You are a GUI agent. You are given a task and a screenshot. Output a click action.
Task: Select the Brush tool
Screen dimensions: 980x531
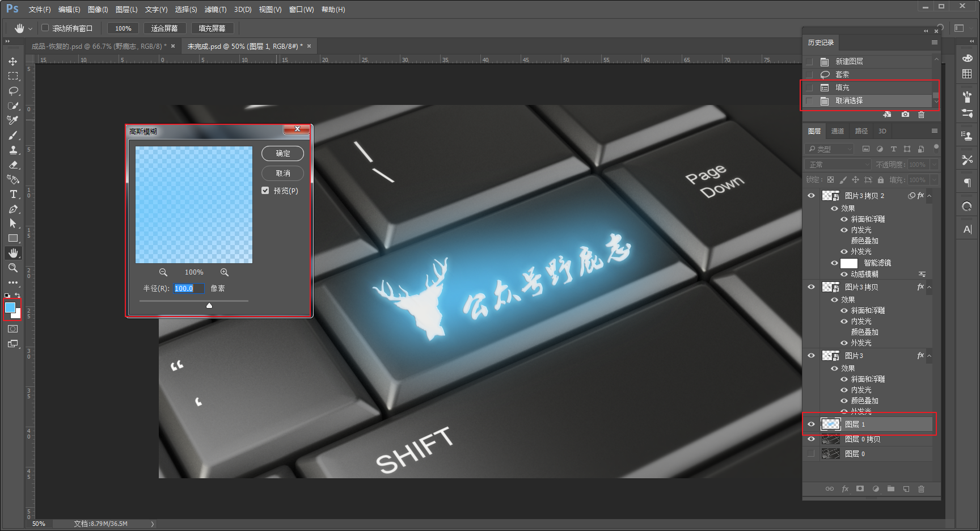pos(13,135)
